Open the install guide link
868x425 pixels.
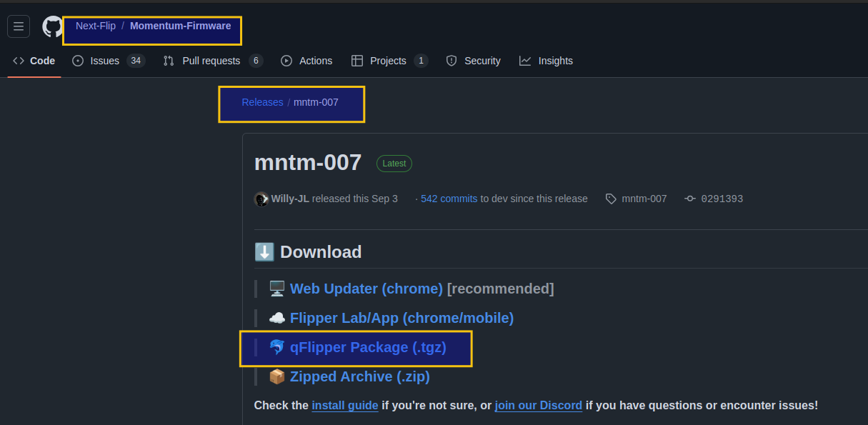click(345, 405)
